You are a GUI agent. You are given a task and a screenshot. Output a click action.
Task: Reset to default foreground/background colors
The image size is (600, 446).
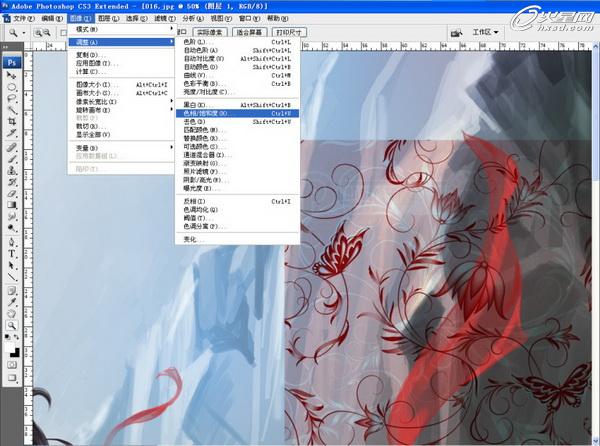(x=8, y=337)
